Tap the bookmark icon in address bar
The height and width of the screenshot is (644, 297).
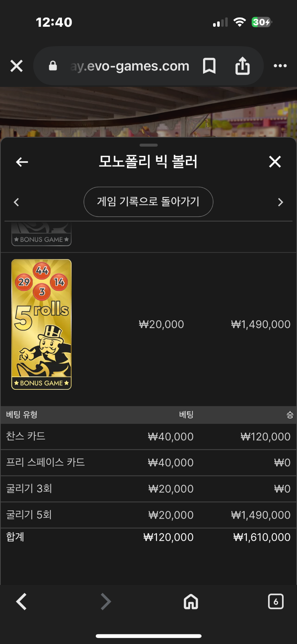click(x=209, y=66)
